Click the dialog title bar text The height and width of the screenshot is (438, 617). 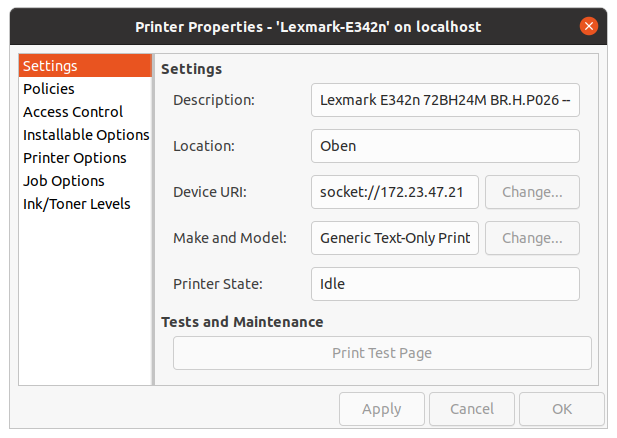point(308,27)
